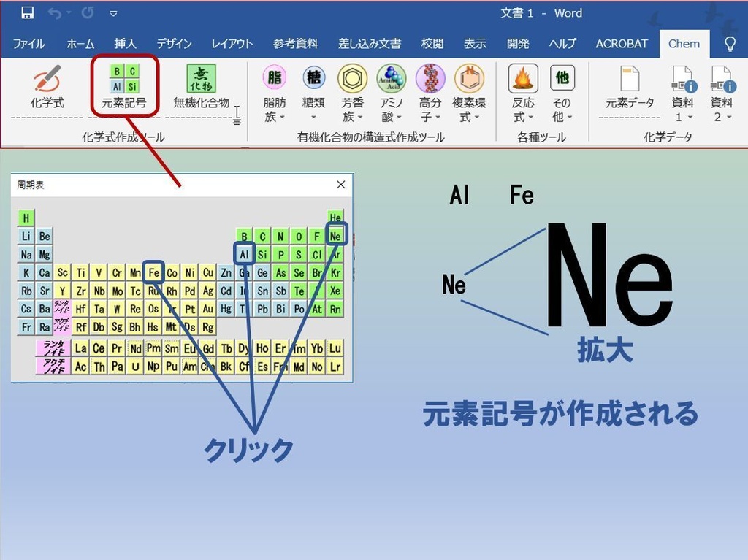Click the lightbulb Tell Me icon
The image size is (748, 560).
click(730, 44)
